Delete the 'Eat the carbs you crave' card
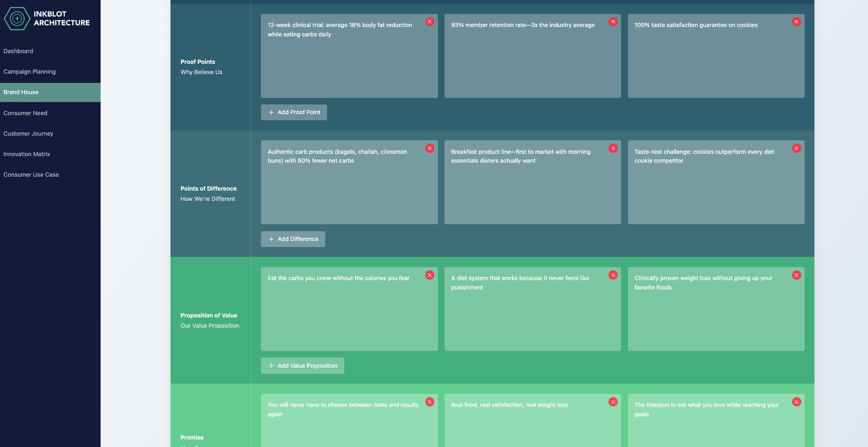Screen dimensions: 868x447 click(x=430, y=275)
